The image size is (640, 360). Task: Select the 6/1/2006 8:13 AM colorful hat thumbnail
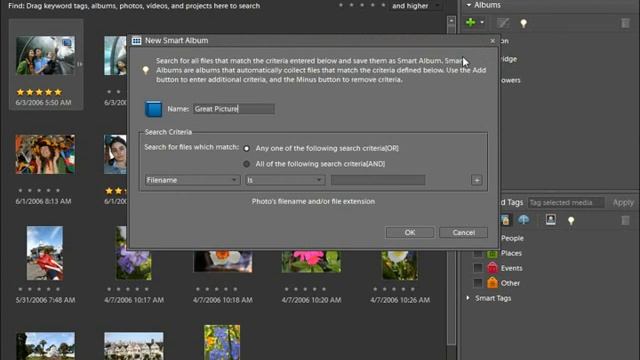tap(45, 154)
